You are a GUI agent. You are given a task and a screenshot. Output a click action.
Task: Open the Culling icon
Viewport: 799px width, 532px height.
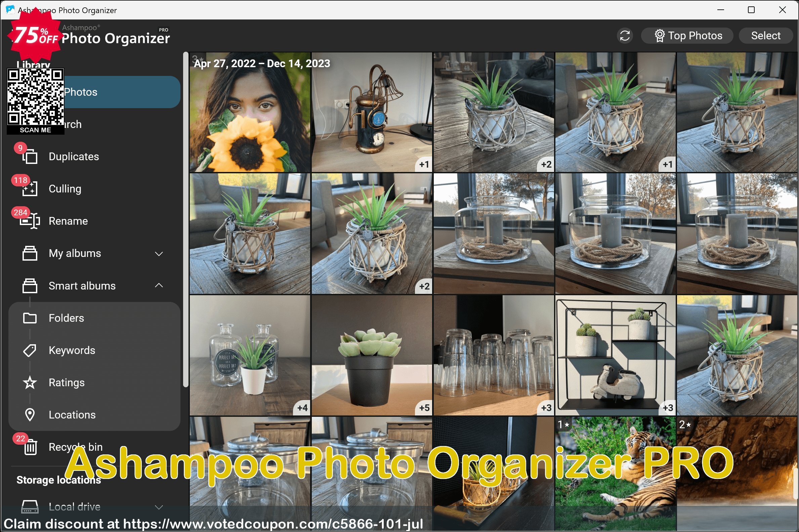(x=30, y=189)
